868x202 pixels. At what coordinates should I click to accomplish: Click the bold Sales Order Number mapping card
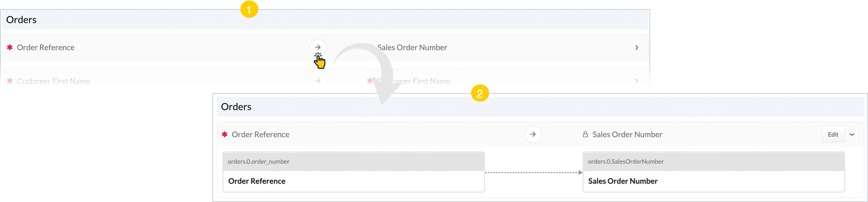(713, 181)
